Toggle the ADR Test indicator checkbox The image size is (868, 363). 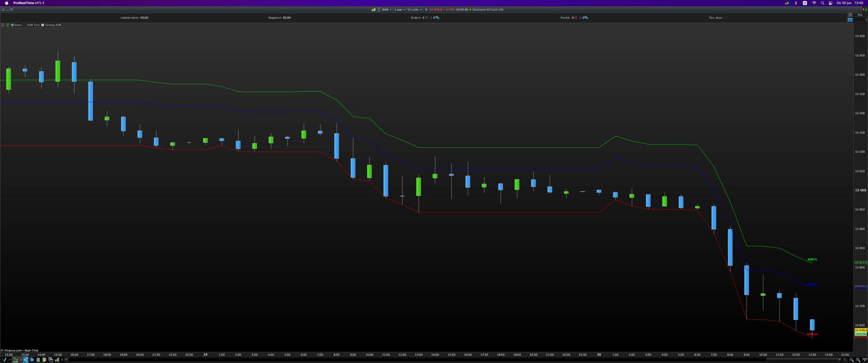pos(25,25)
